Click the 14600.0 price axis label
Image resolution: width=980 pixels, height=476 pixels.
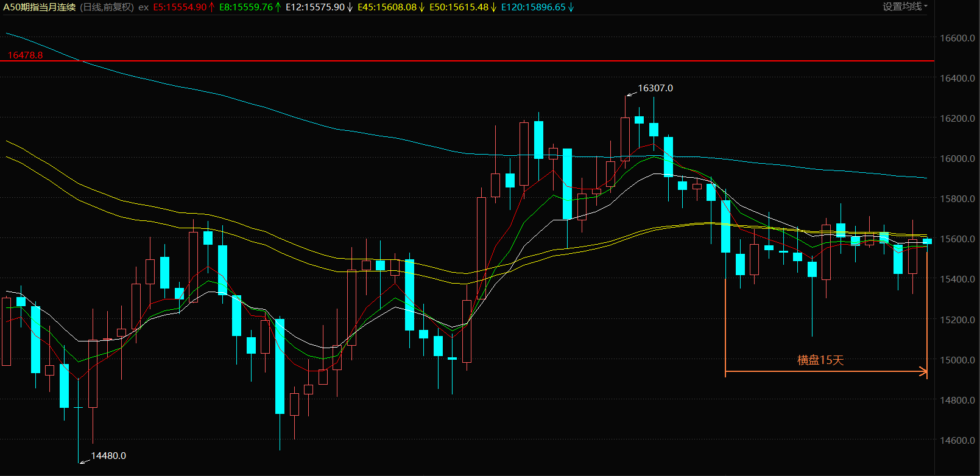tap(957, 440)
